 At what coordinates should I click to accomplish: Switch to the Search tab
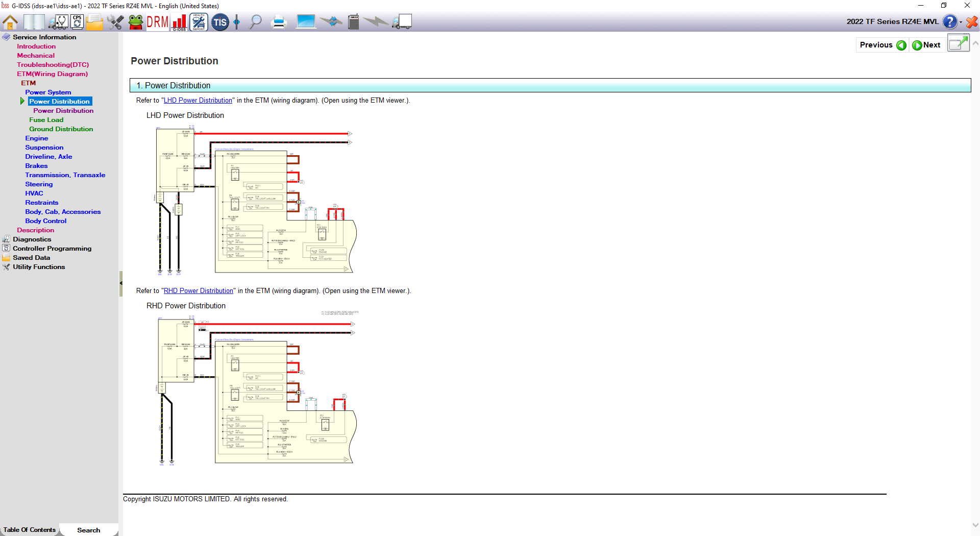point(88,530)
